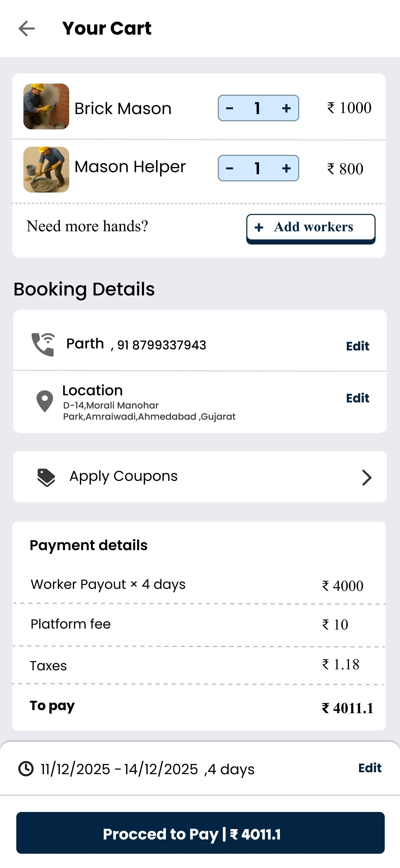The image size is (400, 868).
Task: Decrease Brick Mason quantity with minus
Action: 230,108
